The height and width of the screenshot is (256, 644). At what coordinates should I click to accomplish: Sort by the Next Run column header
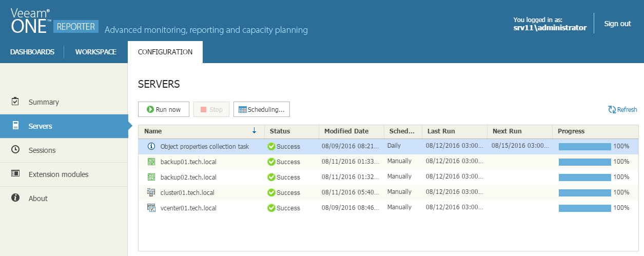pyautogui.click(x=519, y=131)
